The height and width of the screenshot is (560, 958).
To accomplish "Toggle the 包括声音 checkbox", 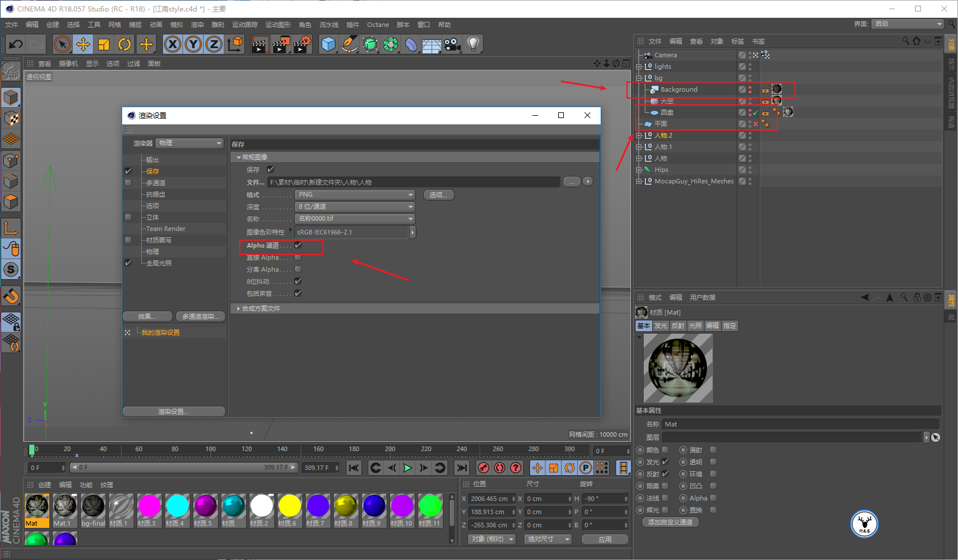I will (x=298, y=293).
